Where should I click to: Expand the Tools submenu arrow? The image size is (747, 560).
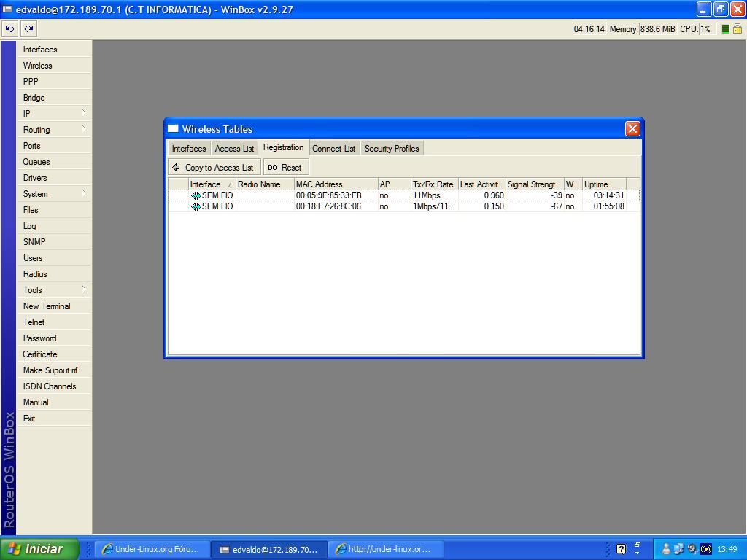pyautogui.click(x=83, y=289)
